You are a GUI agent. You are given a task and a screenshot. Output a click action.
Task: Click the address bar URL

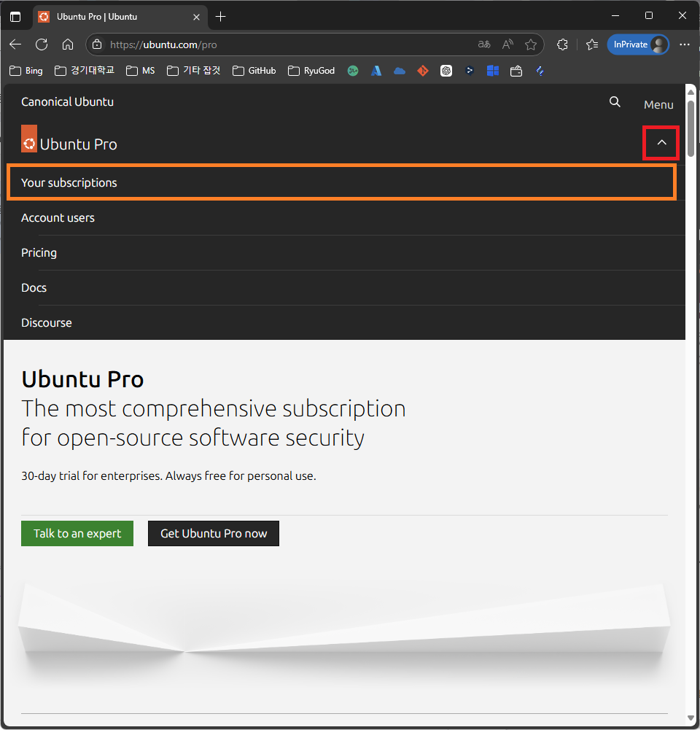click(163, 44)
